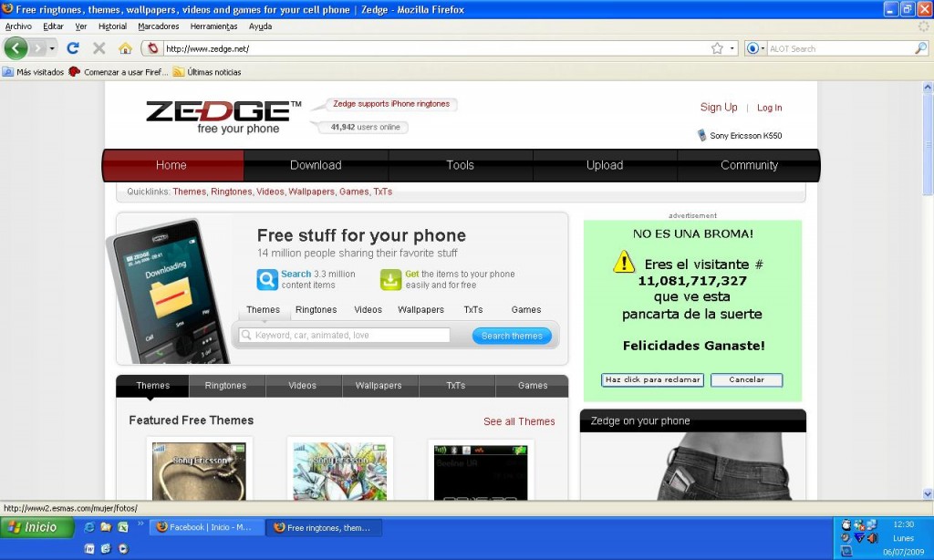Launch Excel from the quick launch bar
934x560 pixels.
[123, 527]
